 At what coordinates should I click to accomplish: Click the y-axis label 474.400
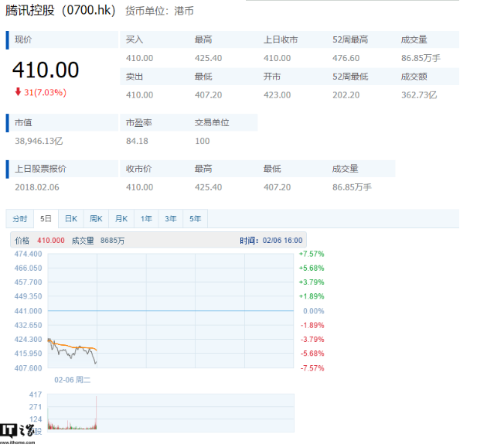(28, 254)
